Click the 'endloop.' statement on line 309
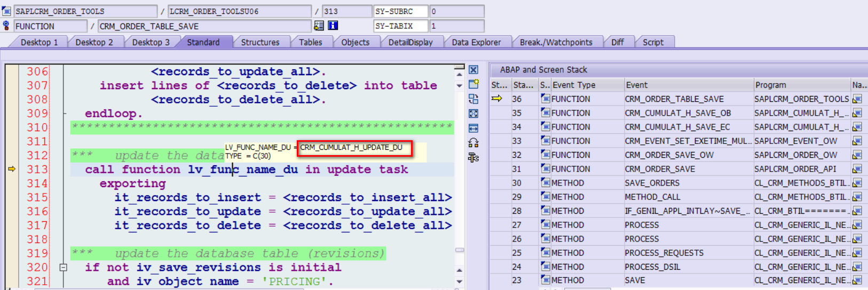Image resolution: width=868 pixels, height=290 pixels. (x=114, y=113)
